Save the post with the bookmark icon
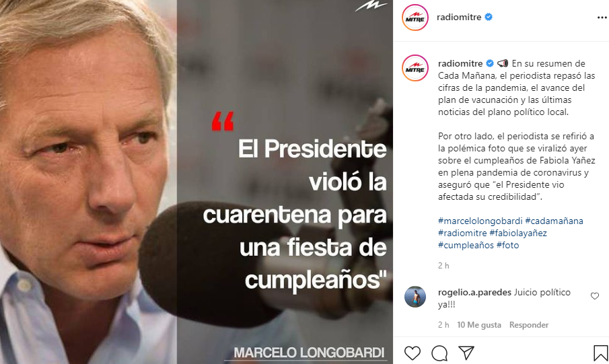The width and height of the screenshot is (609, 364). [x=600, y=353]
